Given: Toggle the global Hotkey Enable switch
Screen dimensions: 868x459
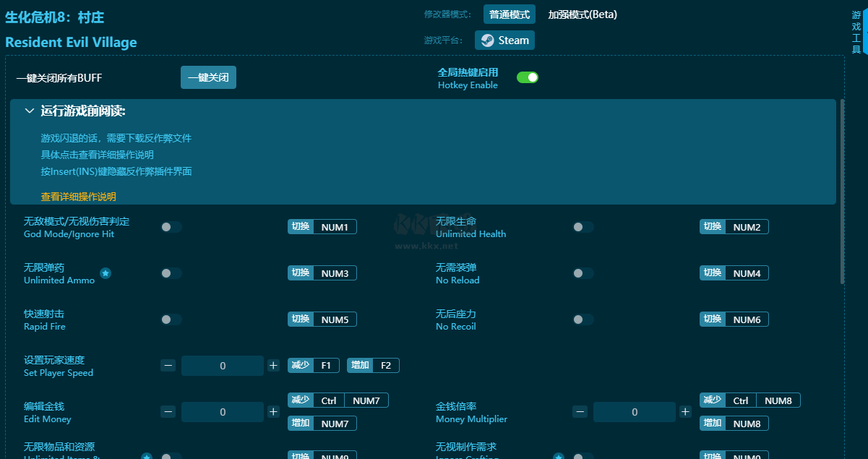Looking at the screenshot, I should [528, 77].
